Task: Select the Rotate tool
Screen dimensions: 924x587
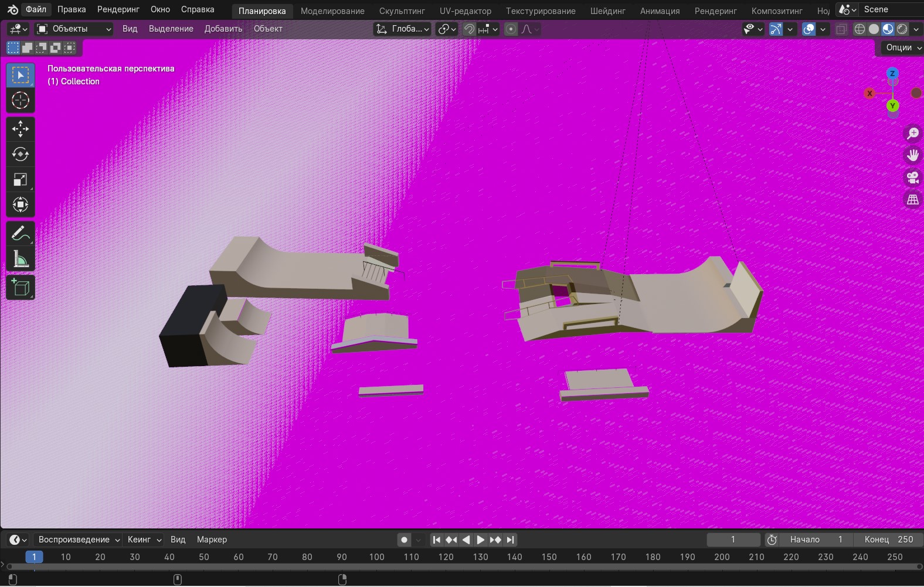Action: click(21, 154)
